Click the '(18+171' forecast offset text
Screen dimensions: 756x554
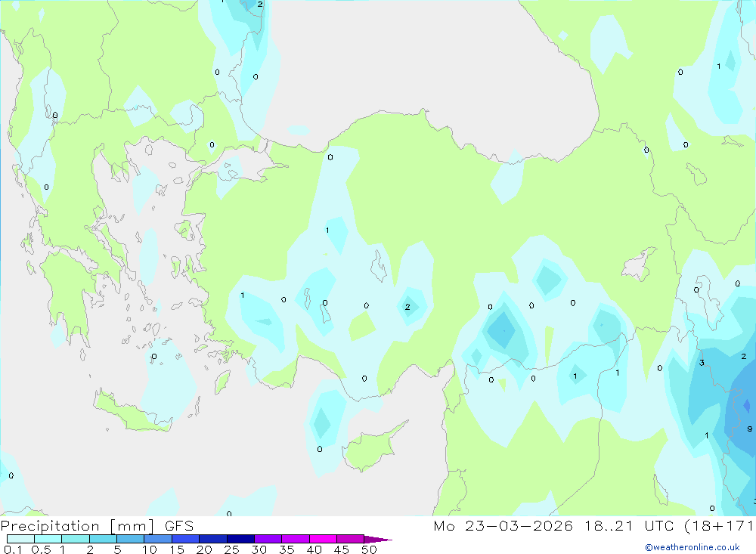[x=718, y=525]
